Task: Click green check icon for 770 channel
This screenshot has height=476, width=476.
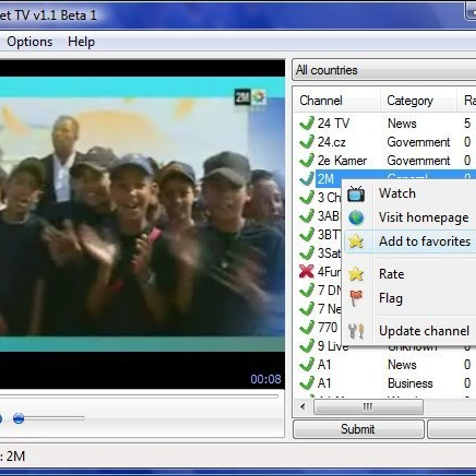Action: click(x=307, y=327)
